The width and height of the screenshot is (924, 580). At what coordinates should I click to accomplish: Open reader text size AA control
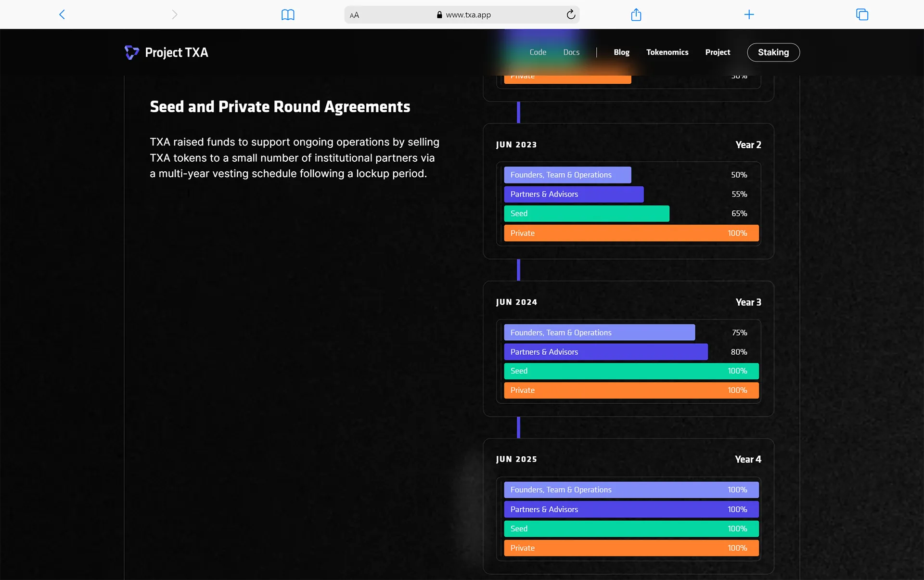[x=354, y=15]
